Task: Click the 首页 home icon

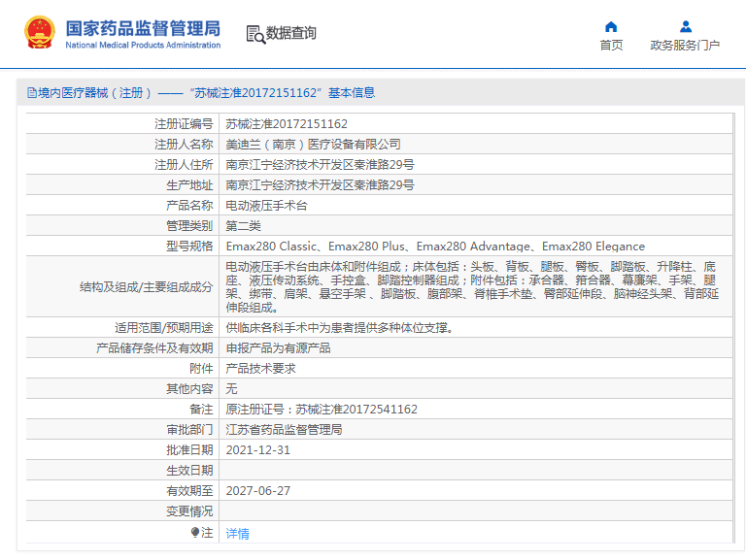Action: click(x=611, y=26)
